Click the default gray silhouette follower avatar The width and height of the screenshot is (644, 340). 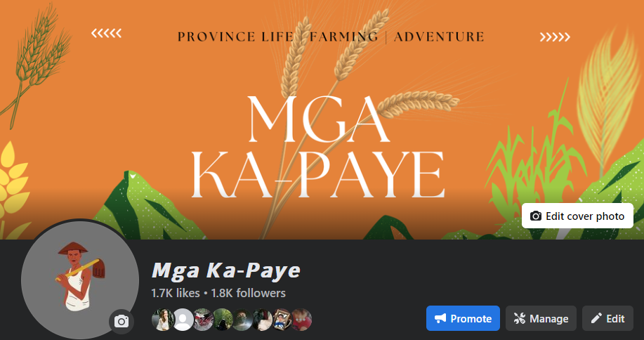coord(183,320)
